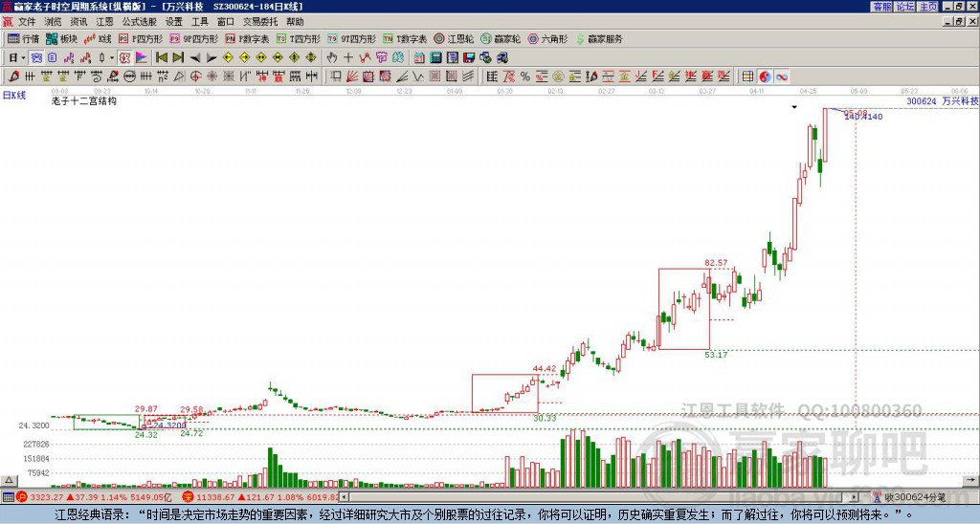Click the circle with horizontal line icon
The image size is (980, 524).
(x=129, y=76)
